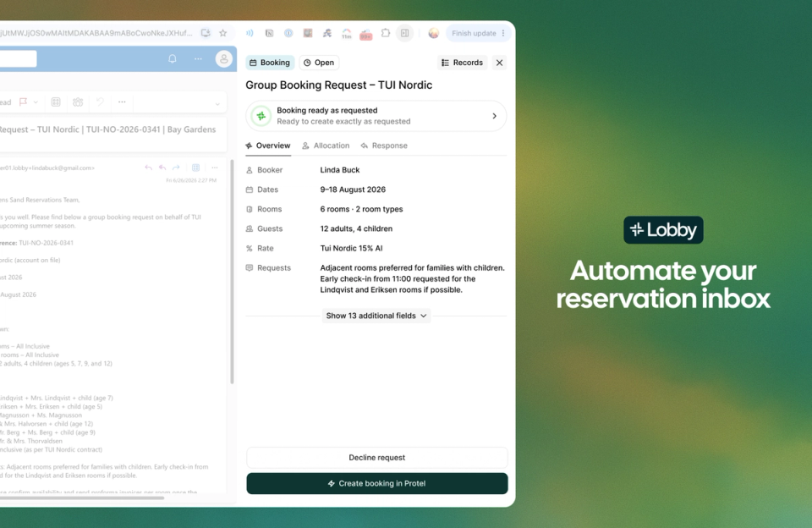Click the browser address bar URL
This screenshot has height=528, width=812.
point(96,33)
